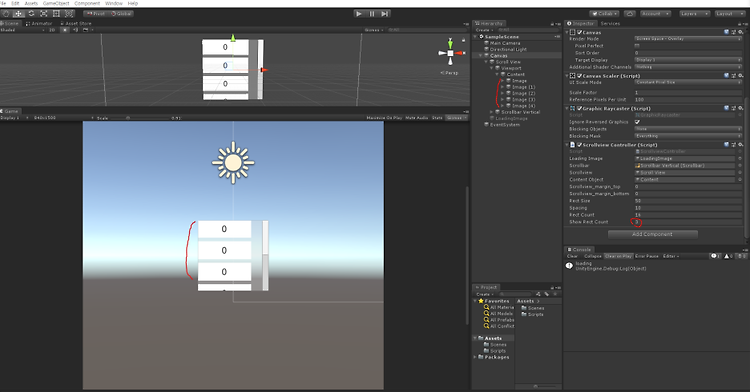Click the Step frame button
The width and height of the screenshot is (750, 392).
coord(384,14)
